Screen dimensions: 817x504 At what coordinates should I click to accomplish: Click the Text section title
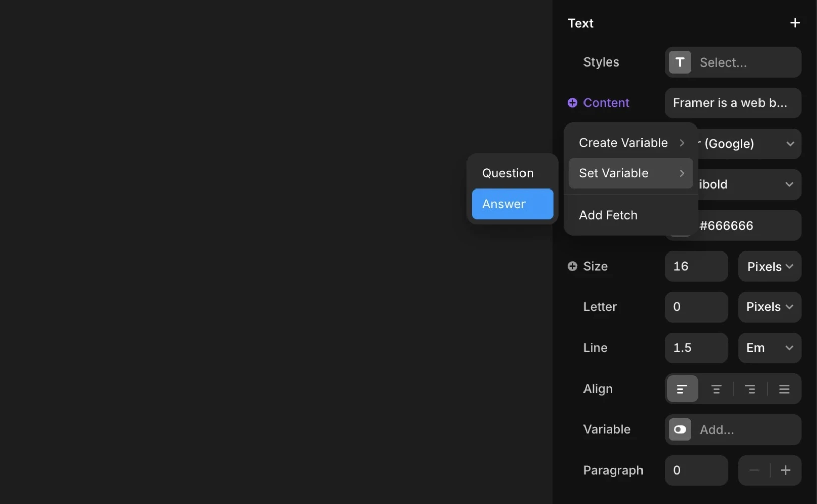pyautogui.click(x=580, y=23)
